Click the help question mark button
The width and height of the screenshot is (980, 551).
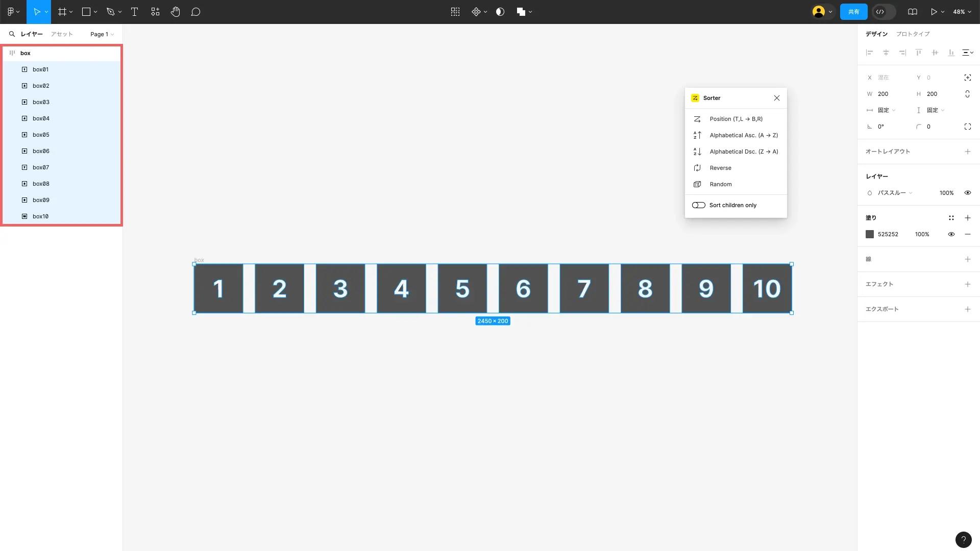[x=963, y=539]
